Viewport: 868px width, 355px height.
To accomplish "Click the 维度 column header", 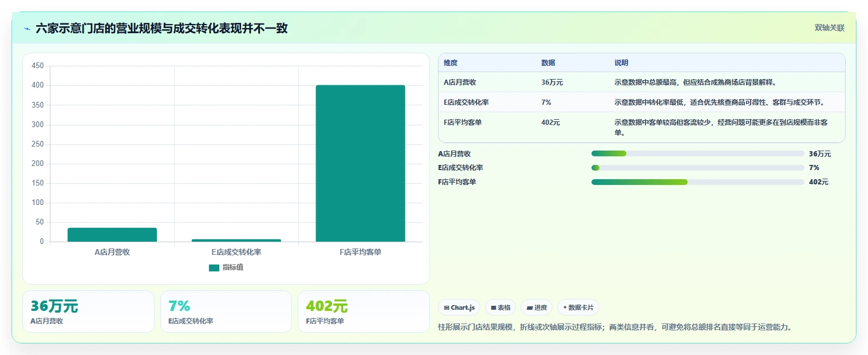I will tap(451, 62).
